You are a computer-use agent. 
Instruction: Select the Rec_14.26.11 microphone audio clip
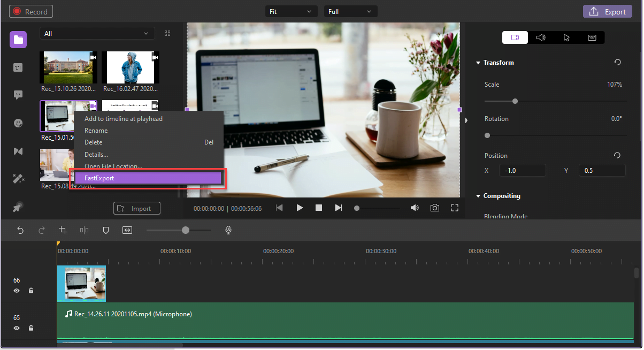[346, 321]
